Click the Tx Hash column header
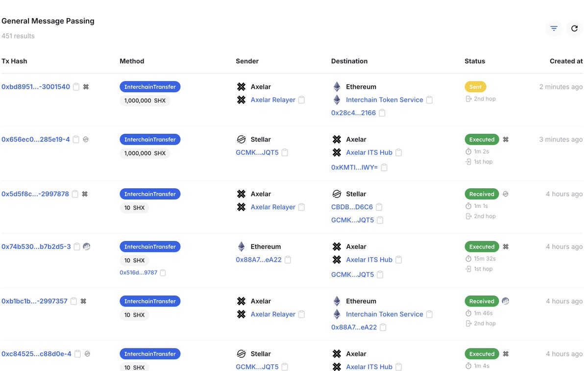Viewport: 588px width, 371px height. pos(14,61)
